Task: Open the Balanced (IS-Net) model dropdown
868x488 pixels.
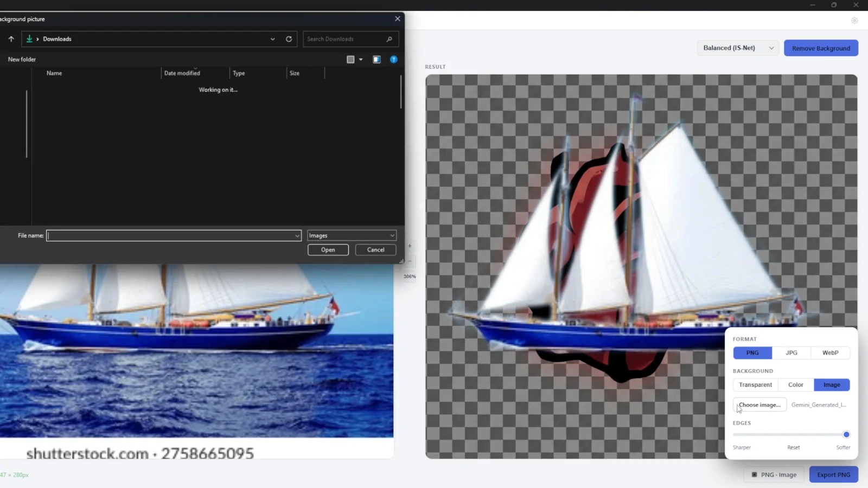Action: pyautogui.click(x=738, y=48)
